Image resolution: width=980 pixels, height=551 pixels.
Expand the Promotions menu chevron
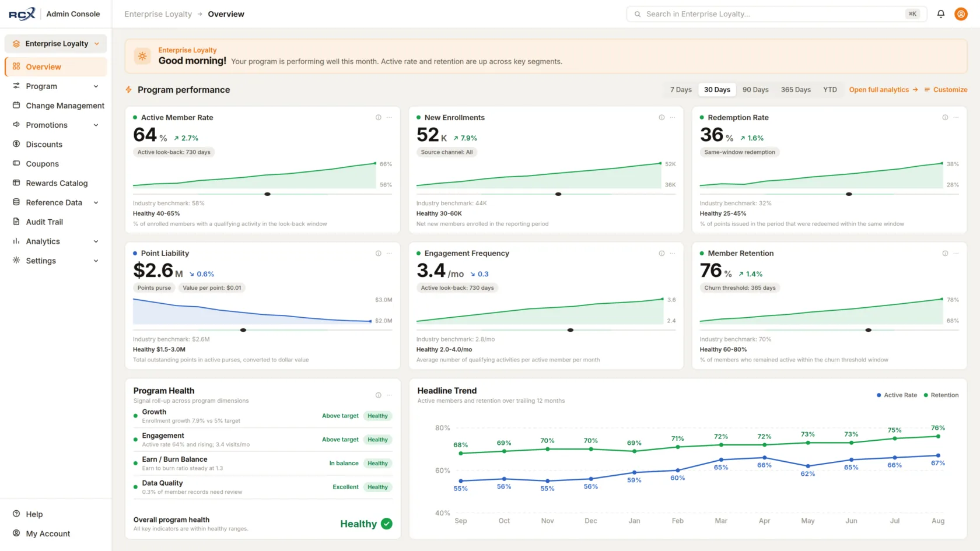96,125
